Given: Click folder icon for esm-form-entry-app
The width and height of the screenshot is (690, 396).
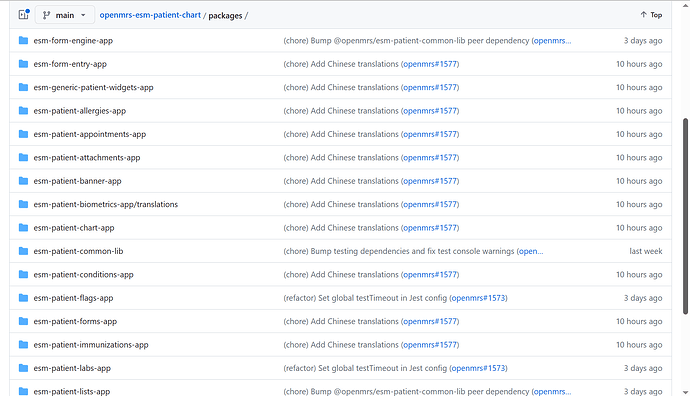Looking at the screenshot, I should coord(23,64).
